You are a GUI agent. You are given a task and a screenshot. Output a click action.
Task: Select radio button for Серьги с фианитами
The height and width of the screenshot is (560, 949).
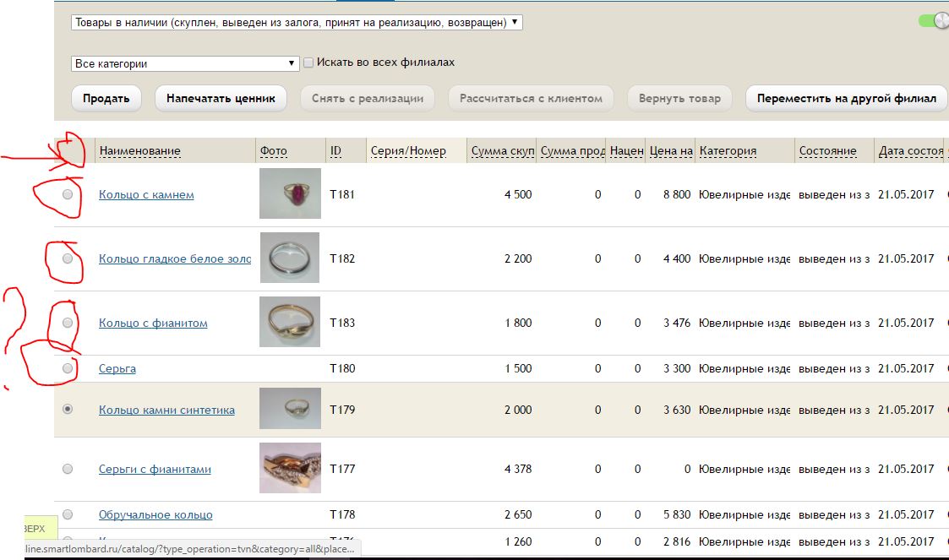pos(68,469)
